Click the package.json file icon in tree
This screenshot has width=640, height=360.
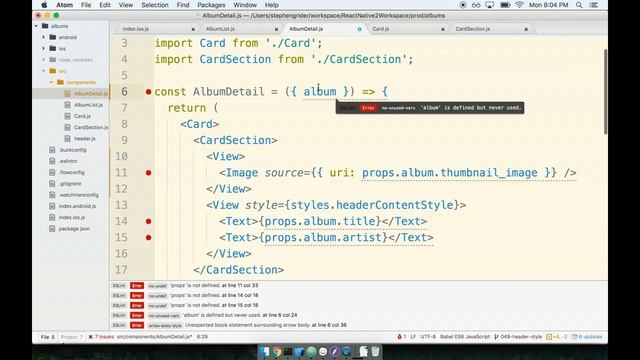(52, 229)
